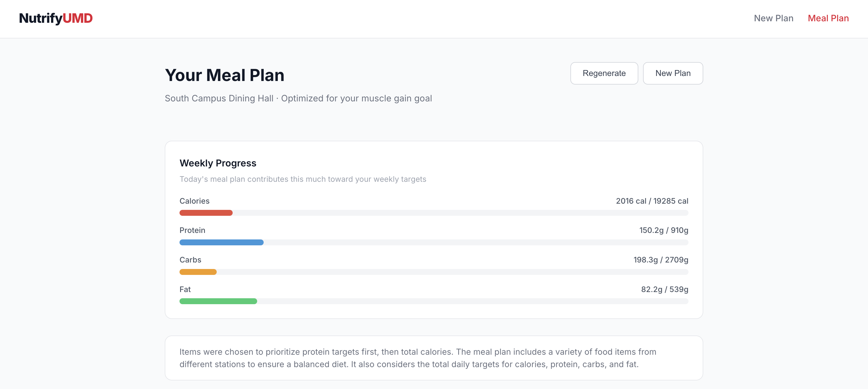Open New Plan in top navigation

coord(773,18)
